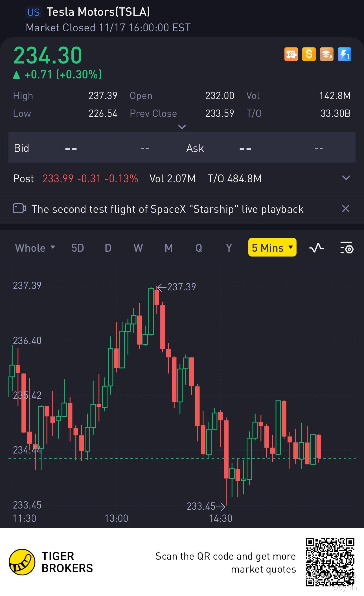This screenshot has height=596, width=364.
Task: Expand the Post market row chevron
Action: tap(346, 178)
